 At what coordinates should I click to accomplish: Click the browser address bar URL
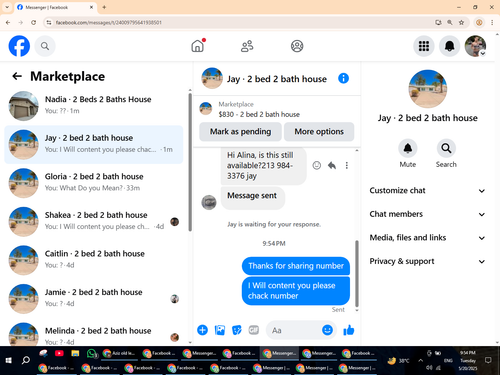(109, 22)
